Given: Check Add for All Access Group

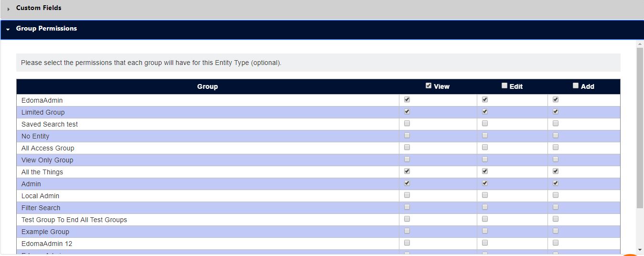Looking at the screenshot, I should (x=556, y=148).
